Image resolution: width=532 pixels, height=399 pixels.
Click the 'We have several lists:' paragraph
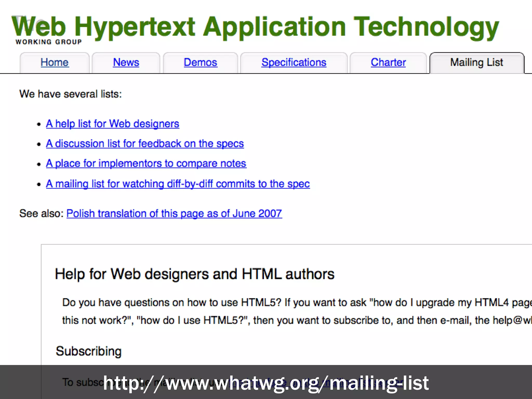pos(70,94)
